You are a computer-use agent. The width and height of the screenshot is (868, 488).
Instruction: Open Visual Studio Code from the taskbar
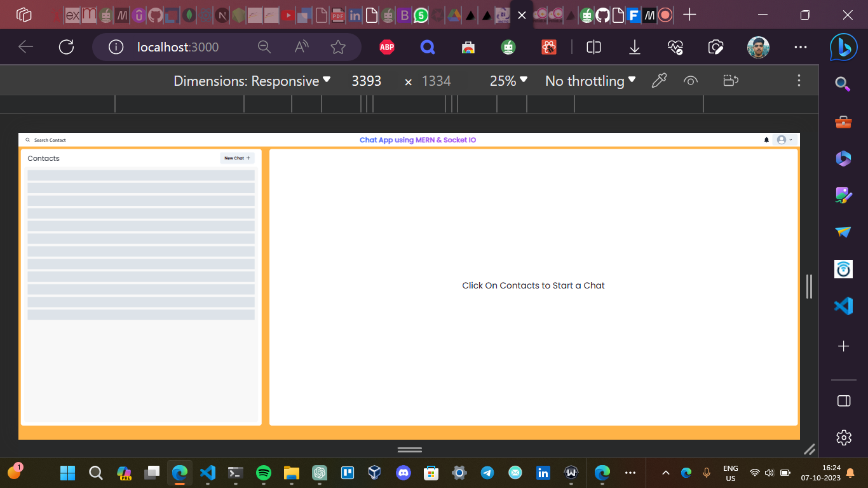coord(208,473)
